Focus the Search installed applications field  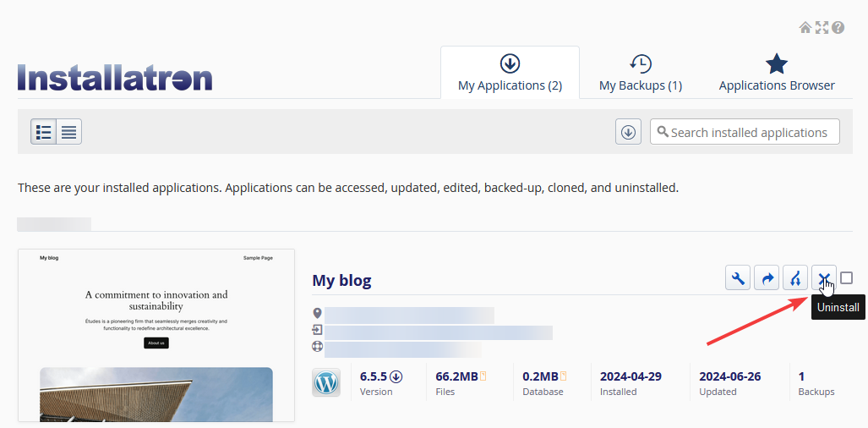[x=745, y=132]
